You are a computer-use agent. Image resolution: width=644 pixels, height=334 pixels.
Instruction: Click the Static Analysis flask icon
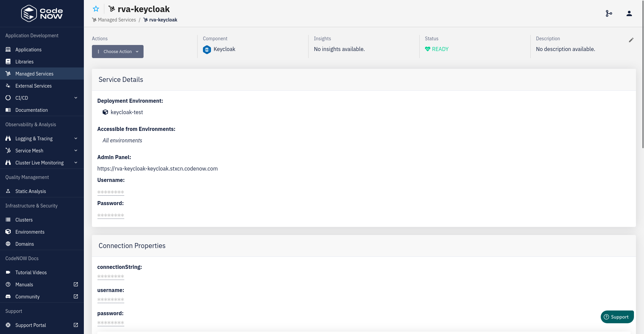click(x=8, y=191)
